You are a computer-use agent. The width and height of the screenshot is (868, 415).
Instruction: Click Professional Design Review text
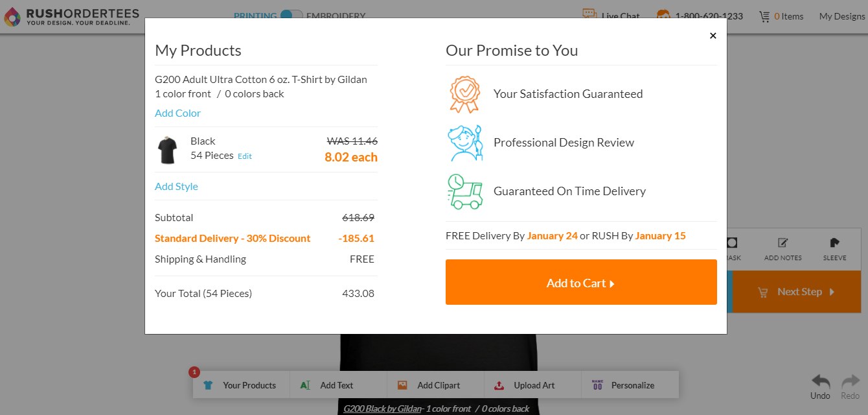pos(564,143)
